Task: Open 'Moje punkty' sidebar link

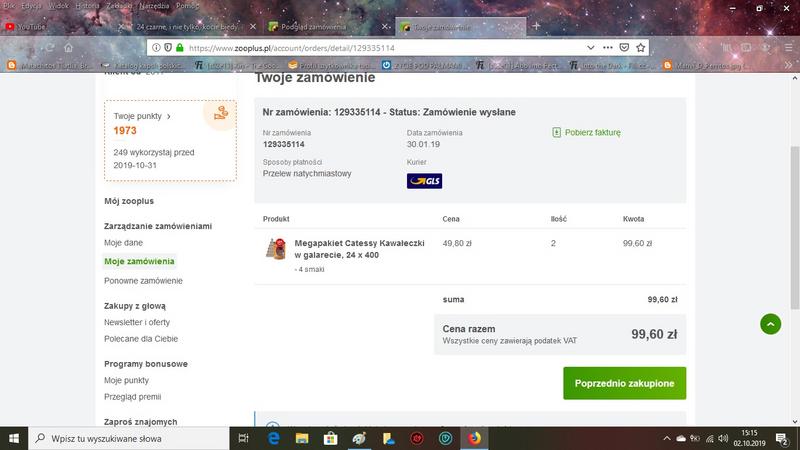Action: coord(127,380)
